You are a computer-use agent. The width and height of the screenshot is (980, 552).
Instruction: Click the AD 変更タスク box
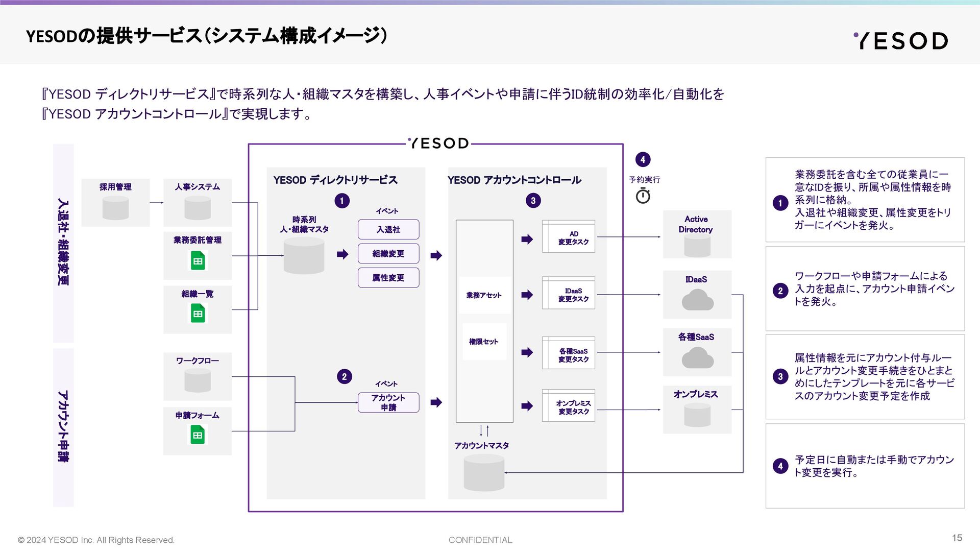click(x=569, y=236)
